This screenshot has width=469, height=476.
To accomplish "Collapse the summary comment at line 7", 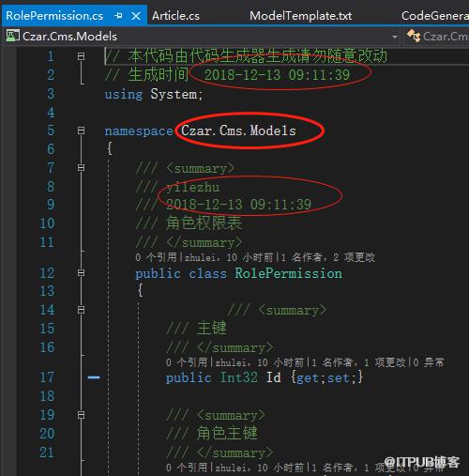I will point(81,168).
